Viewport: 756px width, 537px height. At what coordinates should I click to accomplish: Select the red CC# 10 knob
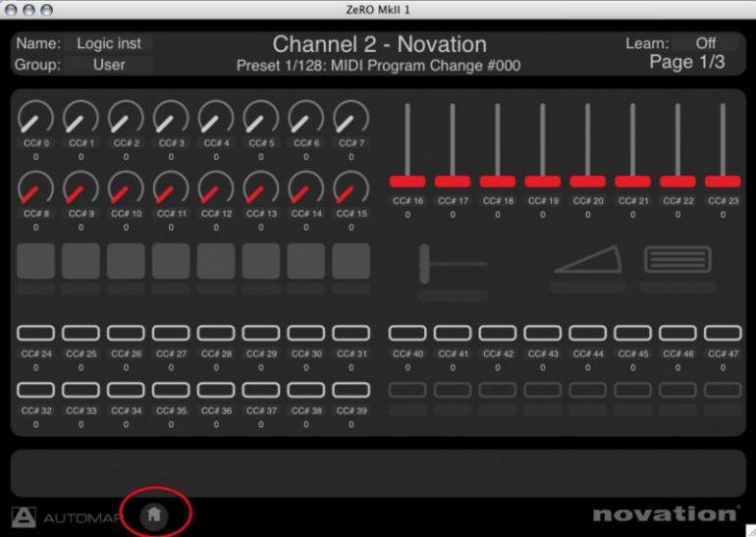pos(126,188)
